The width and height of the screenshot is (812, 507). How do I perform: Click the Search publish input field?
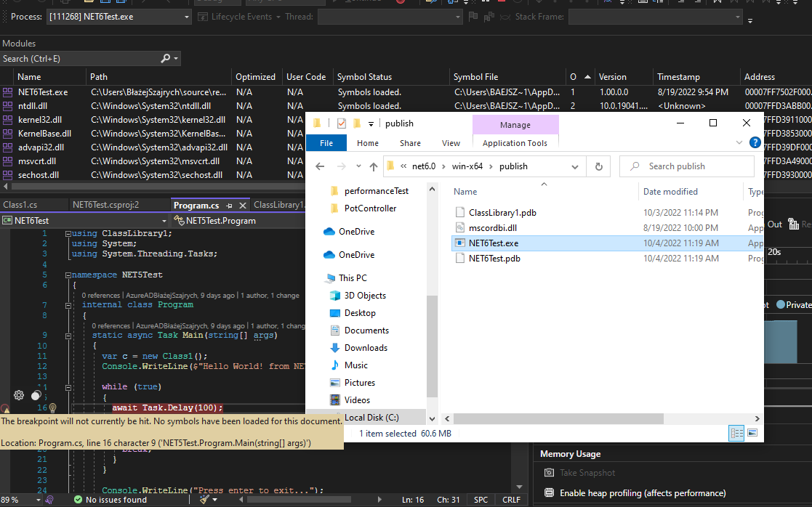[686, 166]
